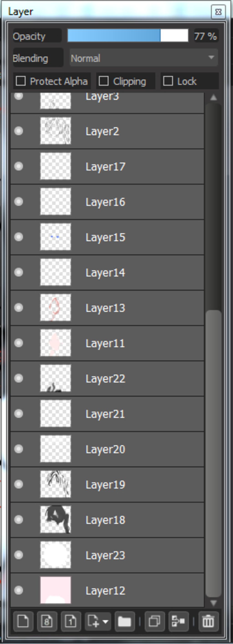
Task: Check the Lock option
Action: pos(168,81)
